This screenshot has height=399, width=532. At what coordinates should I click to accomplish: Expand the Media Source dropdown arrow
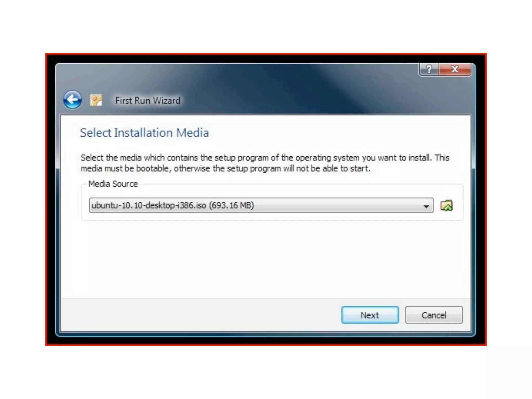pyautogui.click(x=426, y=206)
